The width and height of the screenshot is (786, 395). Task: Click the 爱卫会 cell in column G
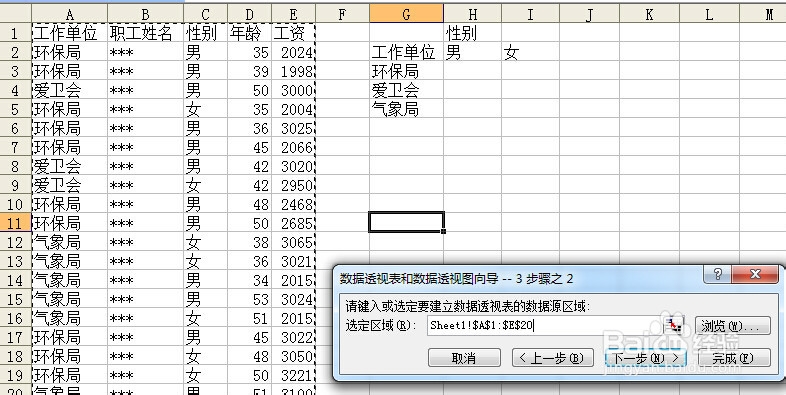(x=407, y=90)
